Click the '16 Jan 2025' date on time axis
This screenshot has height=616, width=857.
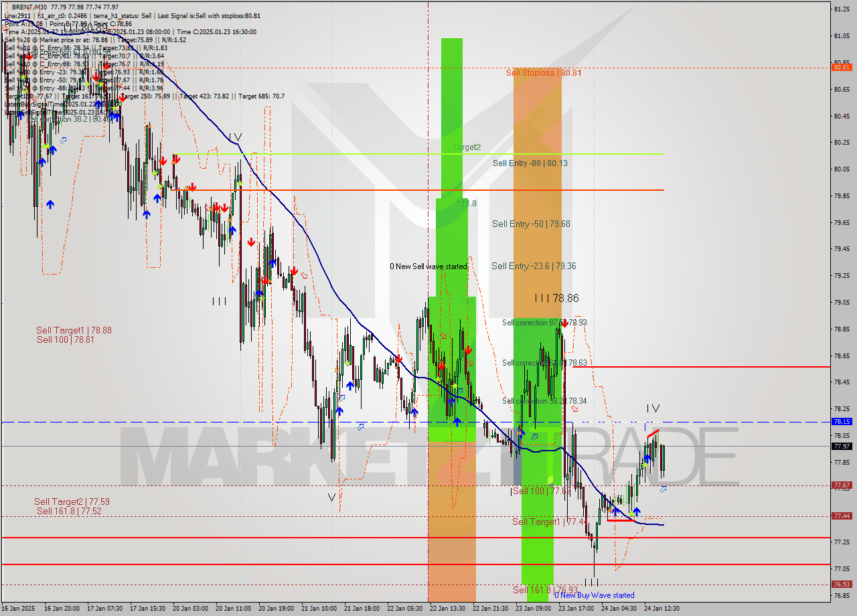tap(19, 609)
